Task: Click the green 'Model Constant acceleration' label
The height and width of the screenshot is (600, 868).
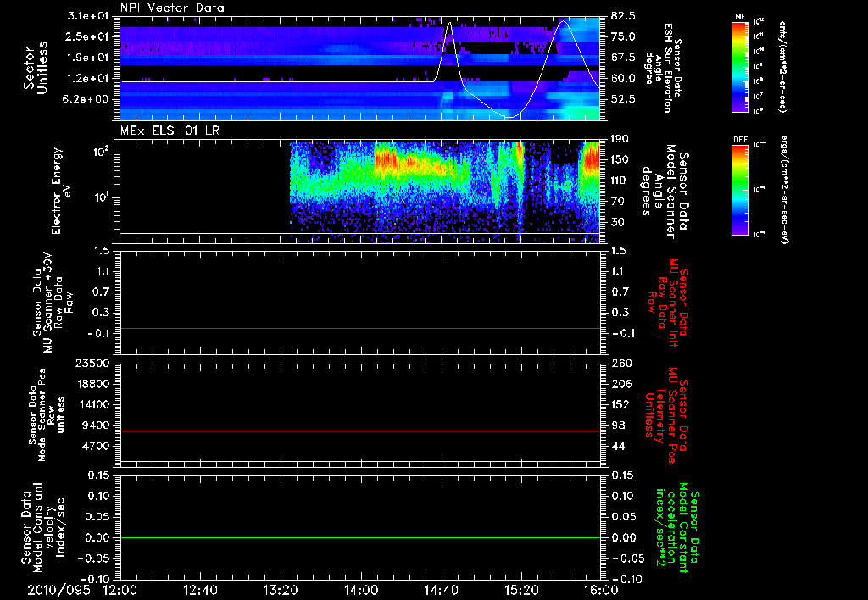Action: tap(678, 527)
